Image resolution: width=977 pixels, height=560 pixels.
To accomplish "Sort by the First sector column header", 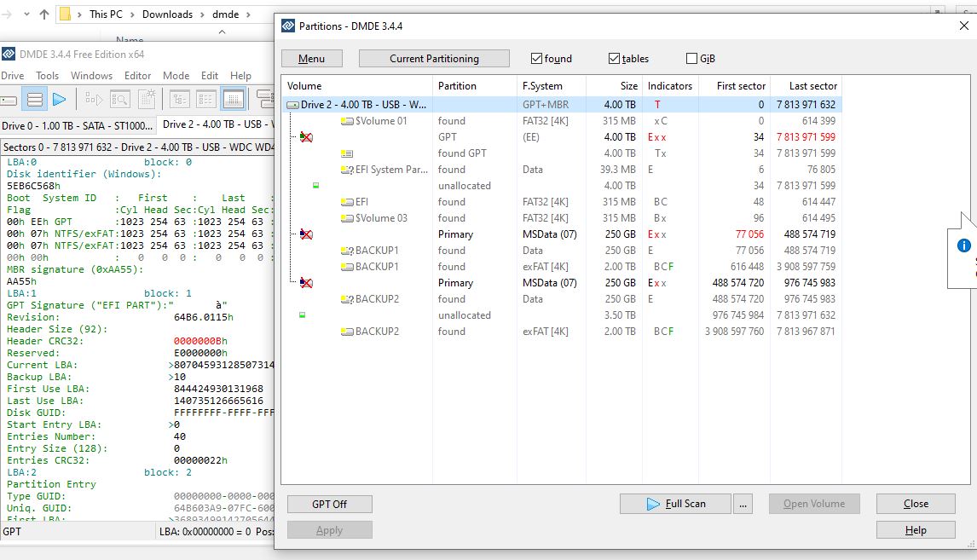I will (734, 86).
